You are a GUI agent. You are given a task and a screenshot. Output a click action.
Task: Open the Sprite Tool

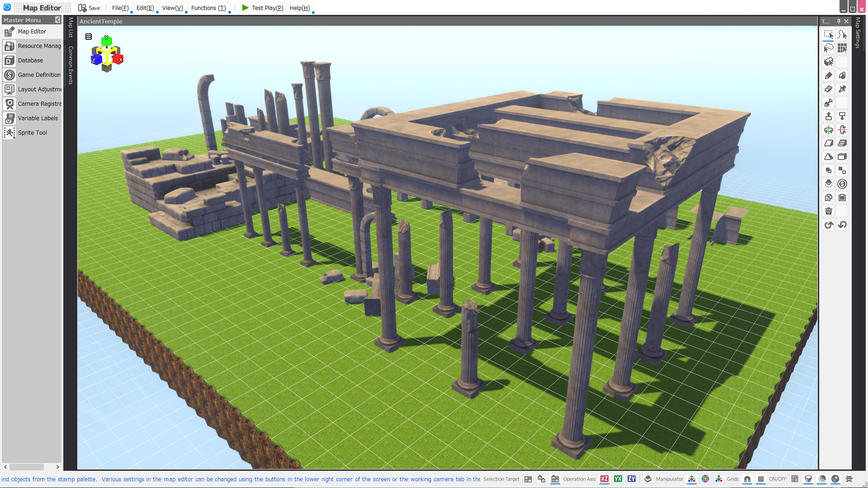tap(32, 132)
